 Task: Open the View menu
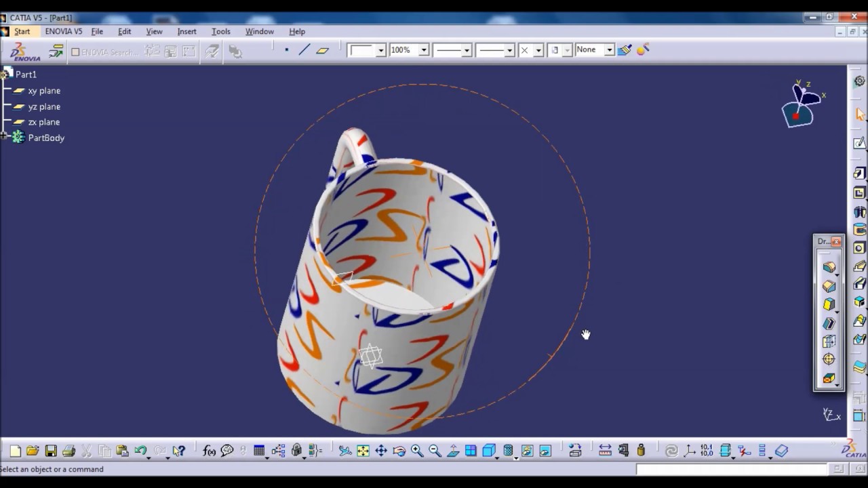tap(155, 31)
